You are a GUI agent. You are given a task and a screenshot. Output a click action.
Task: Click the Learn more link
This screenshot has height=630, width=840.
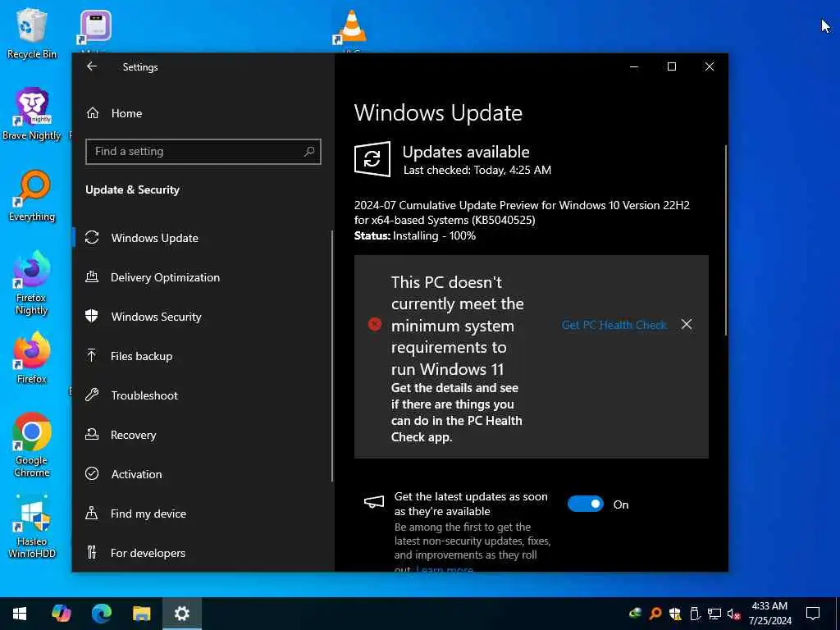[445, 569]
